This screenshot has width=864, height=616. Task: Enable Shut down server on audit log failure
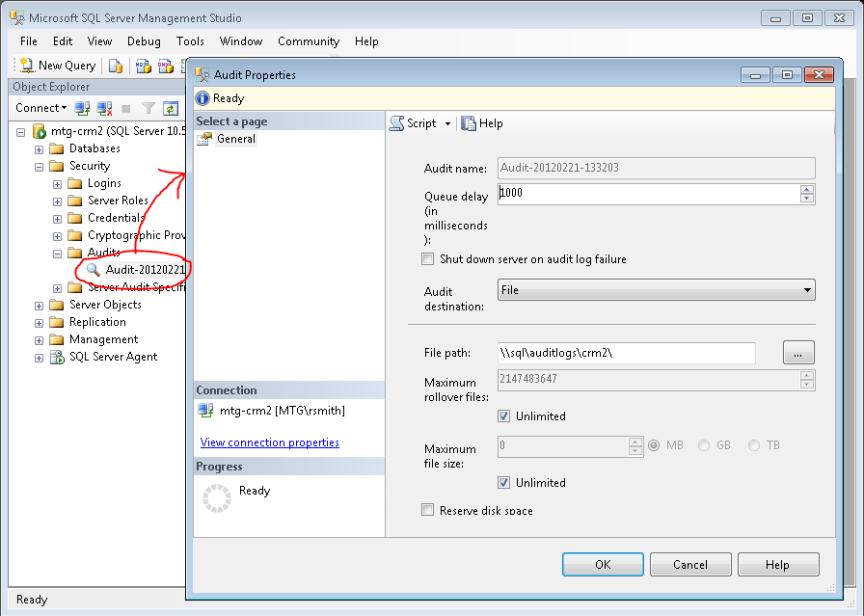point(427,258)
